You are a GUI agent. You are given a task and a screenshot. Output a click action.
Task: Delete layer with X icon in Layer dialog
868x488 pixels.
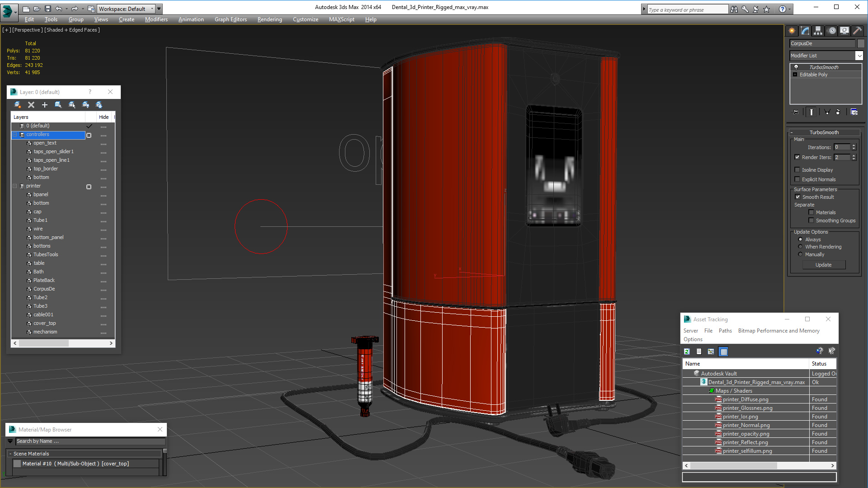coord(31,105)
